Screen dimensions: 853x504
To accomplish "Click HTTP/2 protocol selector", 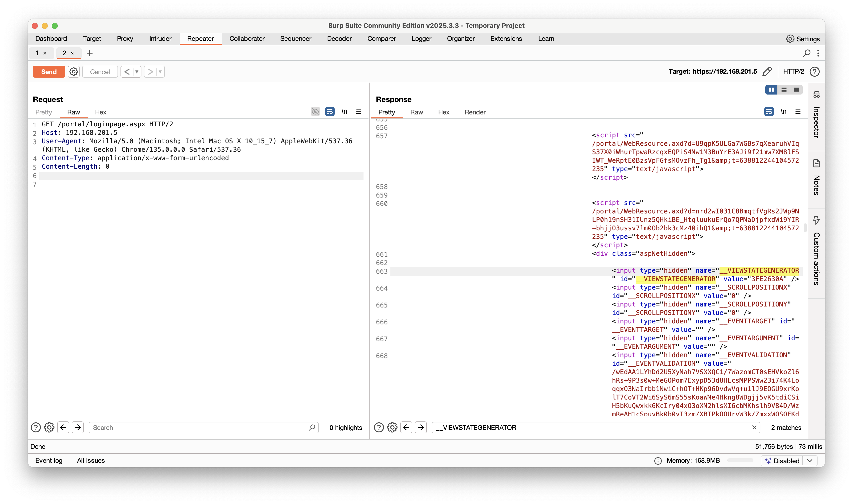I will [793, 72].
